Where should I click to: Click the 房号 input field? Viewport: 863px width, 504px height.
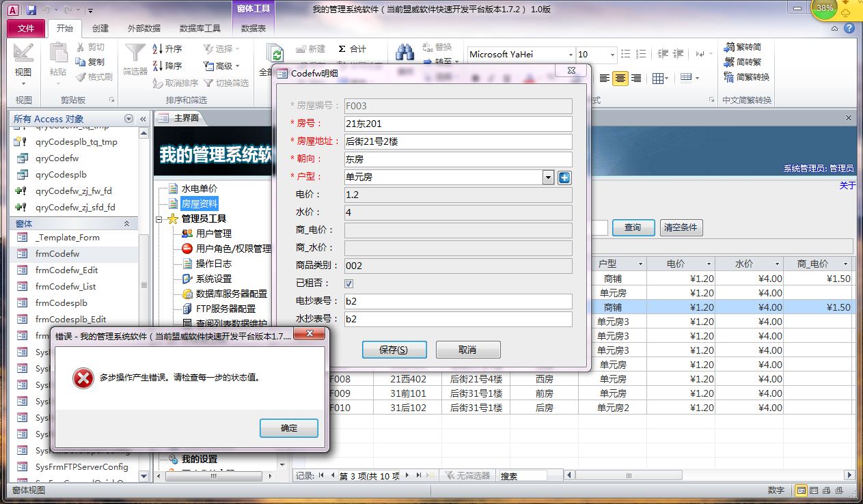pos(458,124)
